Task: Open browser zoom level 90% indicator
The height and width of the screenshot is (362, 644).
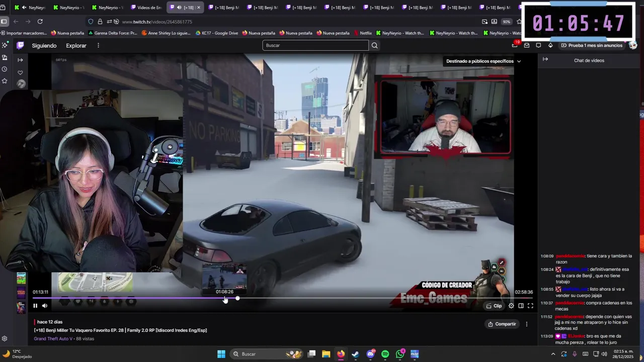Action: 507,22
